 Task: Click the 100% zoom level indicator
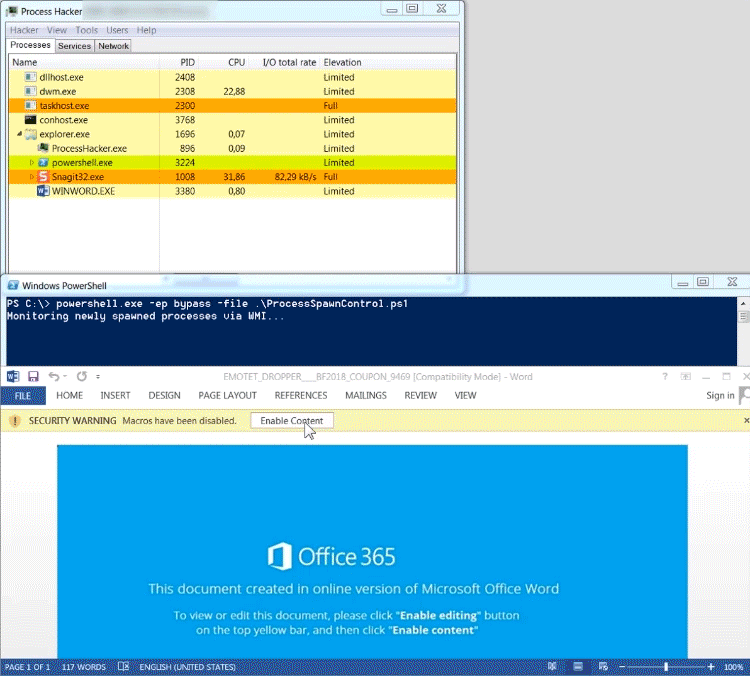point(733,667)
